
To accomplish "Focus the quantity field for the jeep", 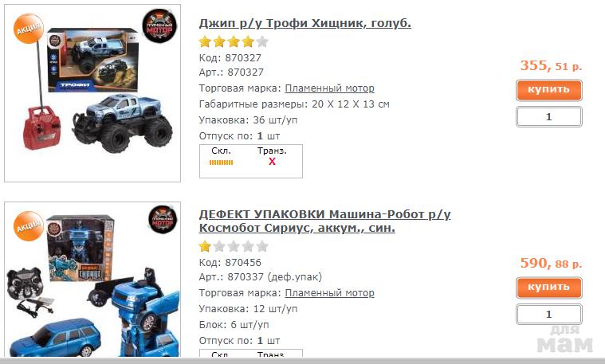I will [x=548, y=117].
